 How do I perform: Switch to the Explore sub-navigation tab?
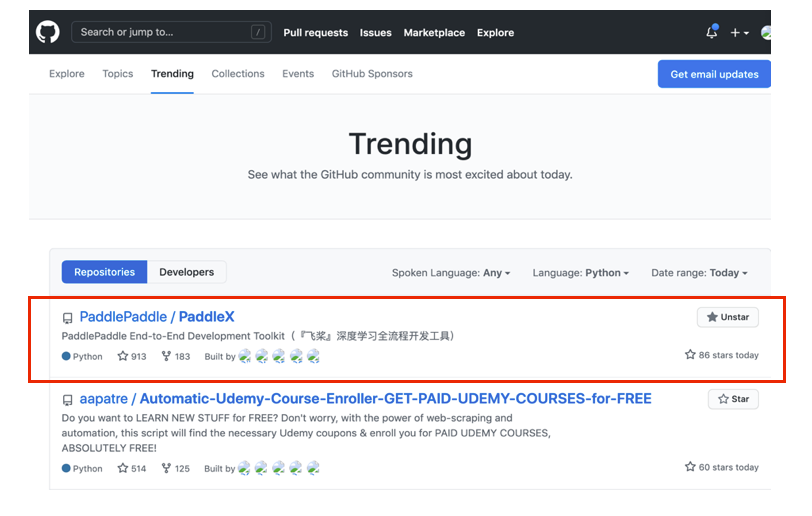pos(67,74)
